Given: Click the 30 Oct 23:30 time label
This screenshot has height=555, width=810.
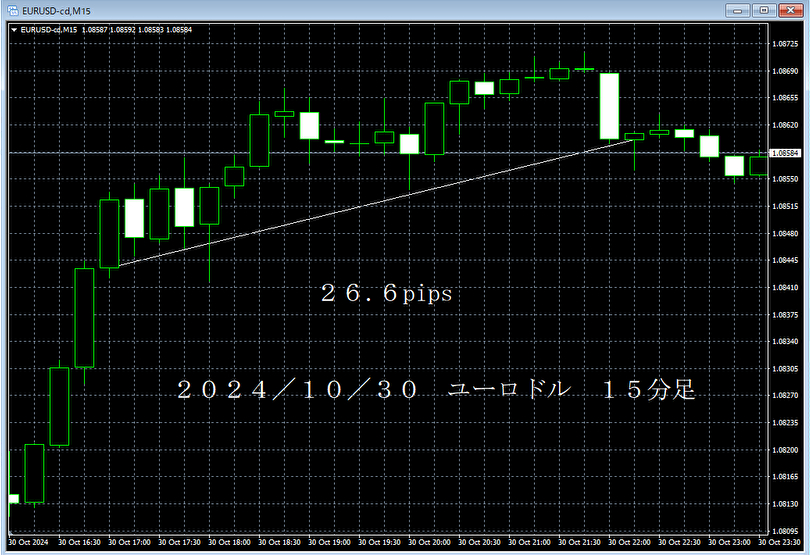Looking at the screenshot, I should coord(780,542).
